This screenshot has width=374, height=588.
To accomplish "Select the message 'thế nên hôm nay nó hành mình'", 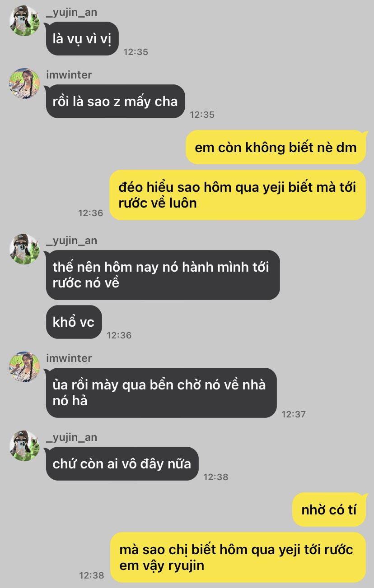I will 163,275.
